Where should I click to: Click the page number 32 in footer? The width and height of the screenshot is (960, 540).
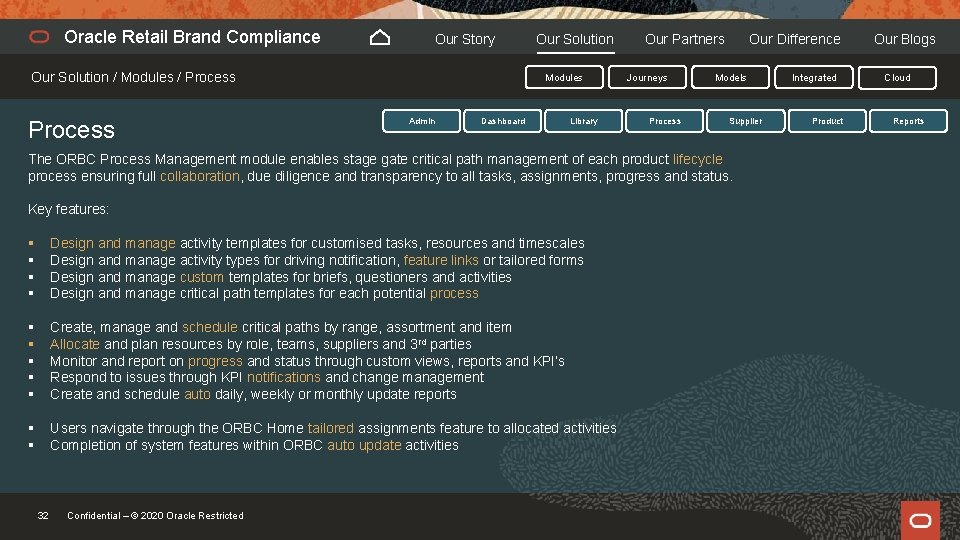click(x=43, y=516)
